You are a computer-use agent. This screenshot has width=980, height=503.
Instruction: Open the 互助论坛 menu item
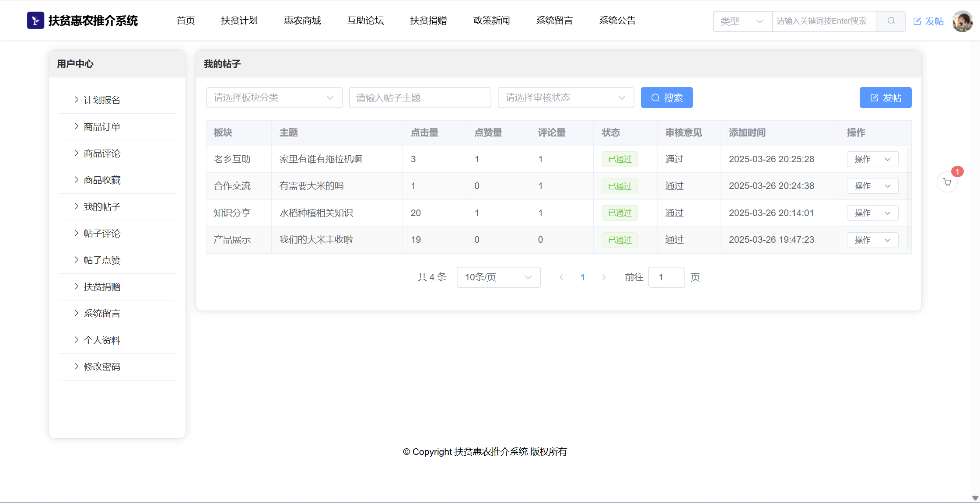(365, 21)
